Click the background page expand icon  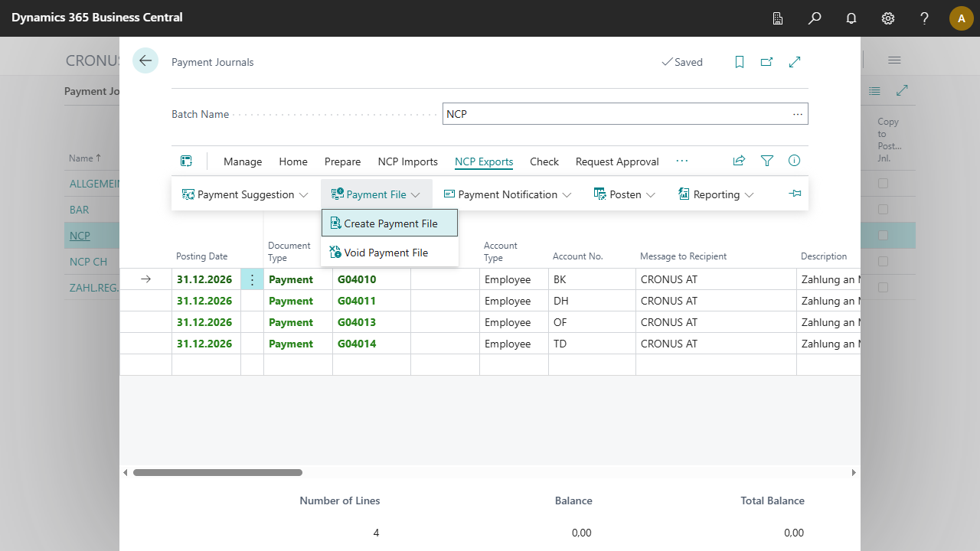(903, 91)
